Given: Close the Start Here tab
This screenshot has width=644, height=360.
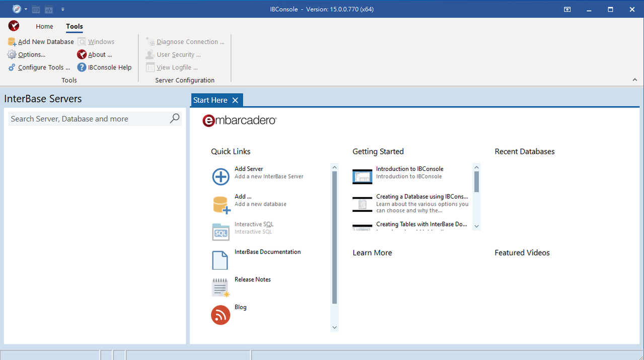Looking at the screenshot, I should click(x=235, y=100).
